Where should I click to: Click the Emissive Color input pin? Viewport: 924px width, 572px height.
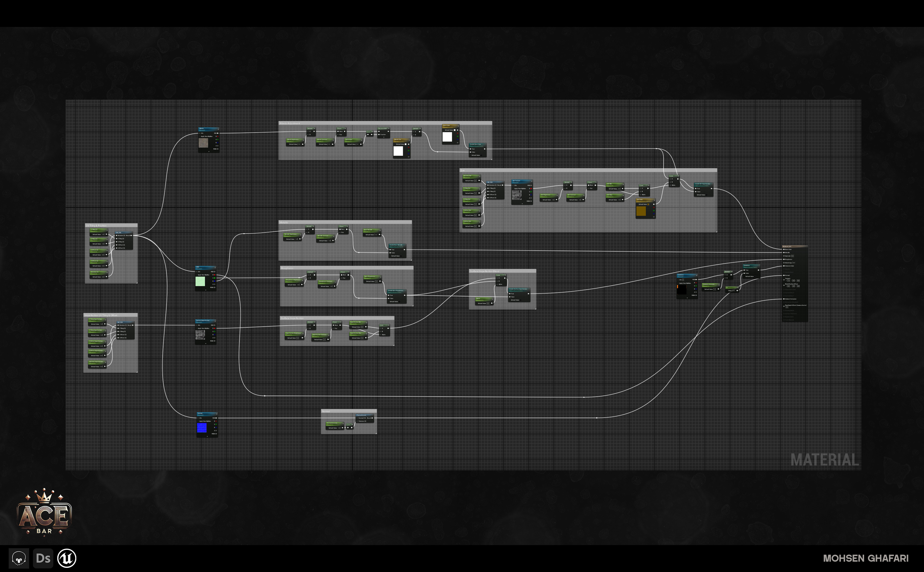click(x=784, y=266)
